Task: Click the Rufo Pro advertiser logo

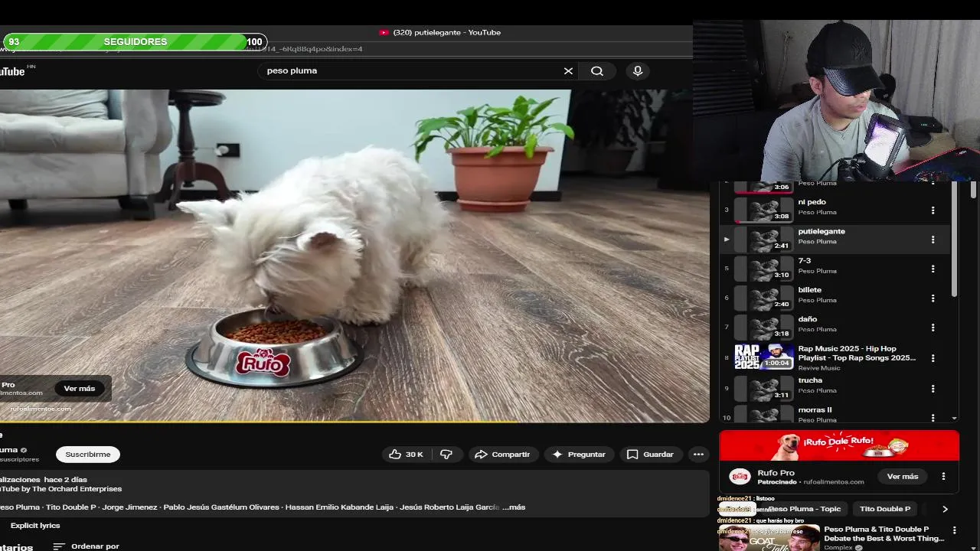Action: click(x=740, y=476)
